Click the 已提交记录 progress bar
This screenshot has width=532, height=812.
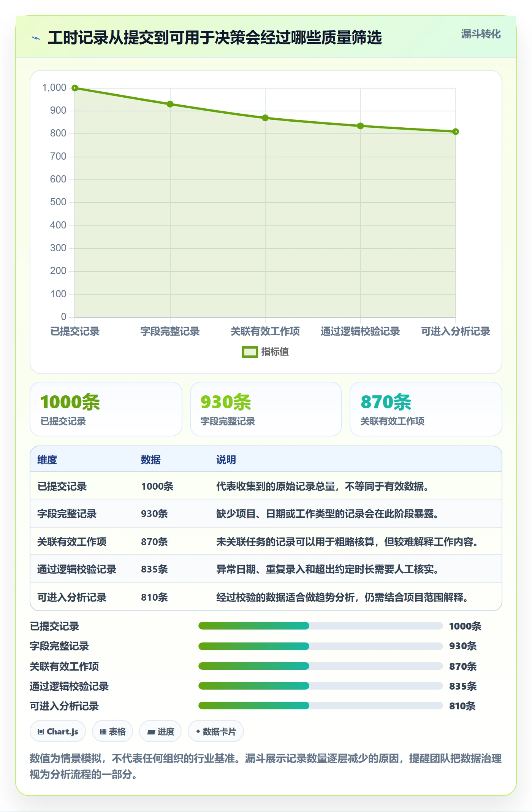click(320, 626)
